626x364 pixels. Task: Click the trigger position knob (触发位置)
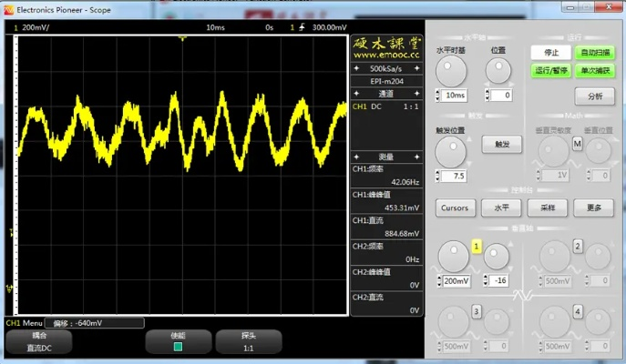pos(450,151)
